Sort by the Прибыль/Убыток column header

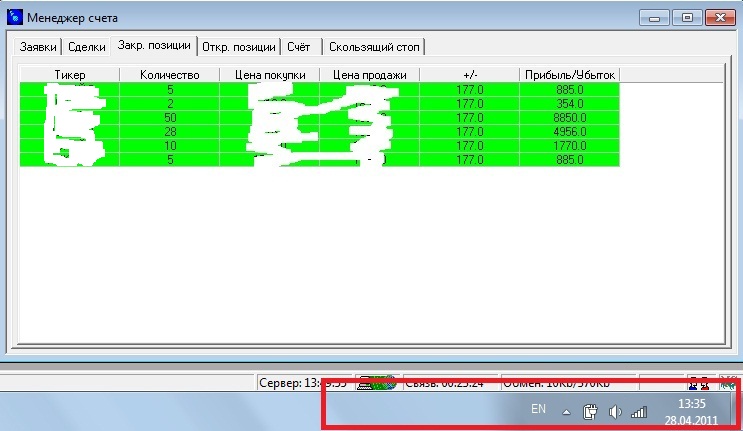[570, 75]
